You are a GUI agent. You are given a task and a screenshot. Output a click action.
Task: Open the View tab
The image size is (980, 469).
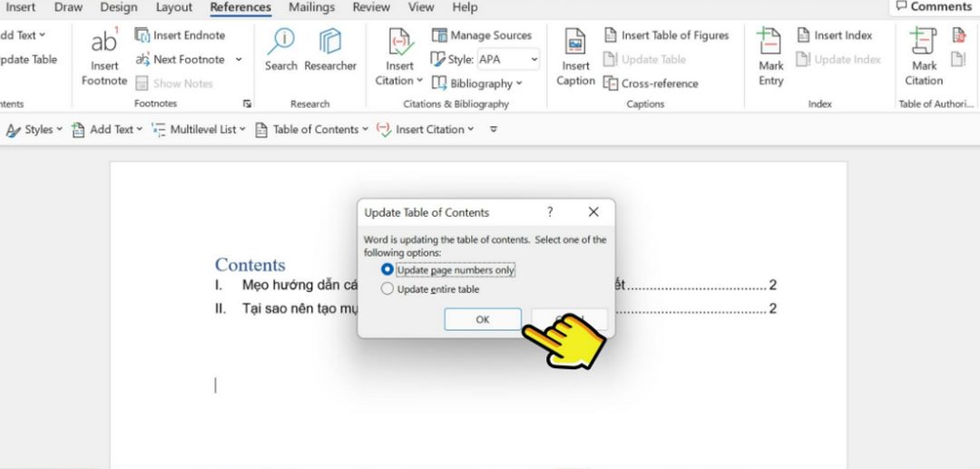pyautogui.click(x=421, y=7)
